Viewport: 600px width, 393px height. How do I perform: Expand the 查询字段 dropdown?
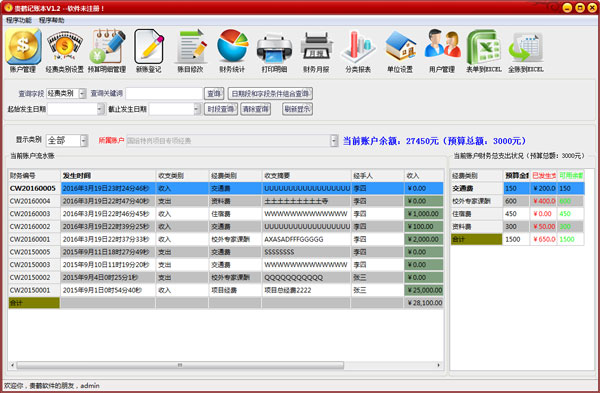coord(82,93)
